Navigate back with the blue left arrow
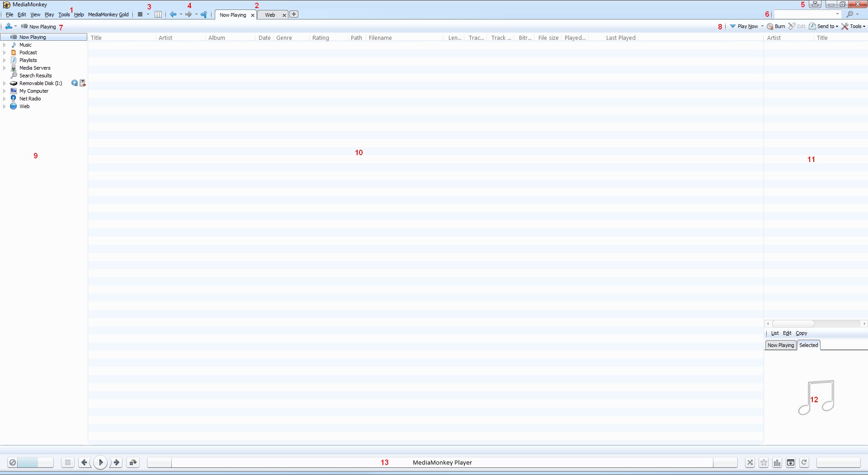 click(x=173, y=14)
